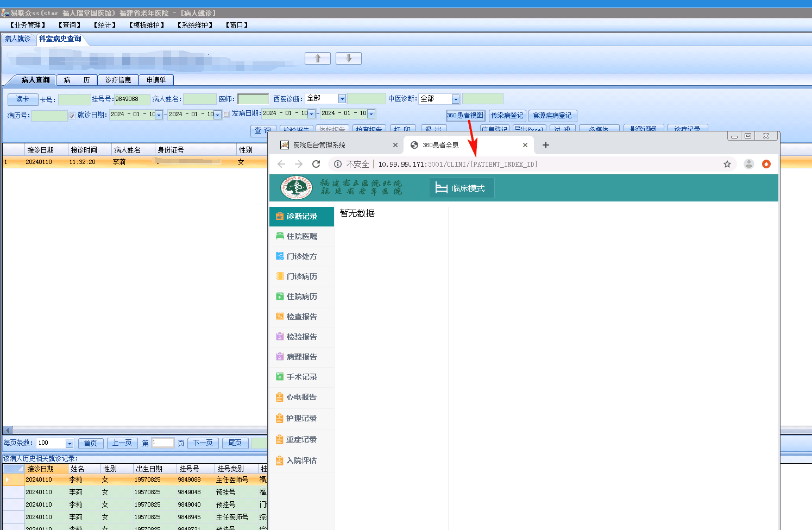
Task: Switch to the 病历 tab
Action: pos(77,80)
